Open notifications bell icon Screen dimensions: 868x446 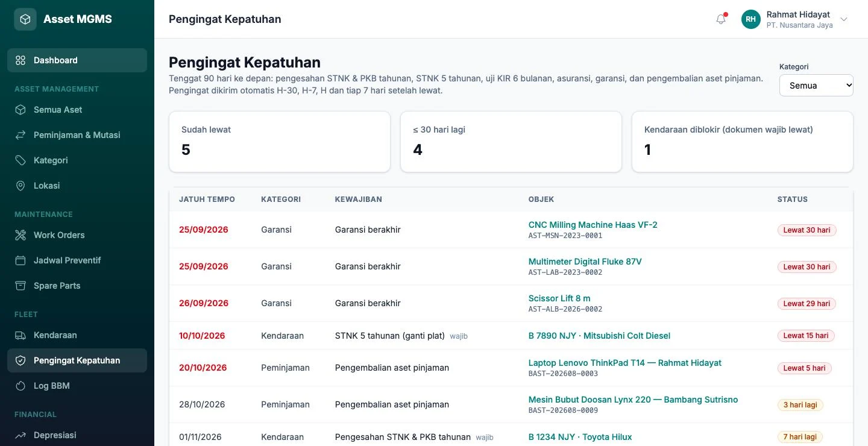(721, 19)
